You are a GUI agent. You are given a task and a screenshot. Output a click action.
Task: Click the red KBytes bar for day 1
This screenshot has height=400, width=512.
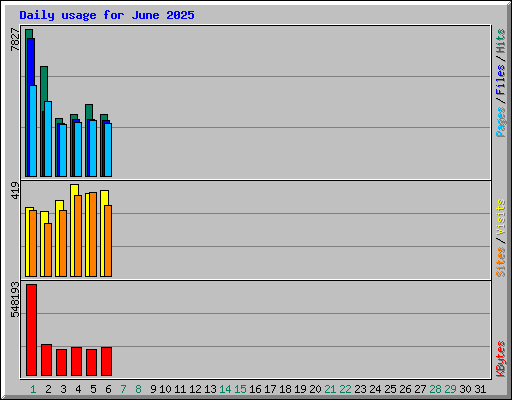pos(32,330)
